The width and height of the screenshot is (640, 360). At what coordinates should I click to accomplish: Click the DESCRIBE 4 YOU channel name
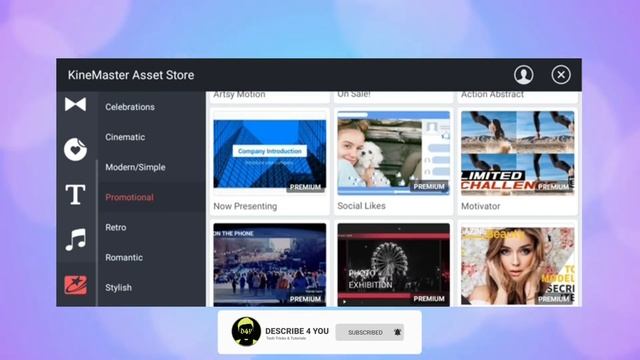tap(297, 331)
